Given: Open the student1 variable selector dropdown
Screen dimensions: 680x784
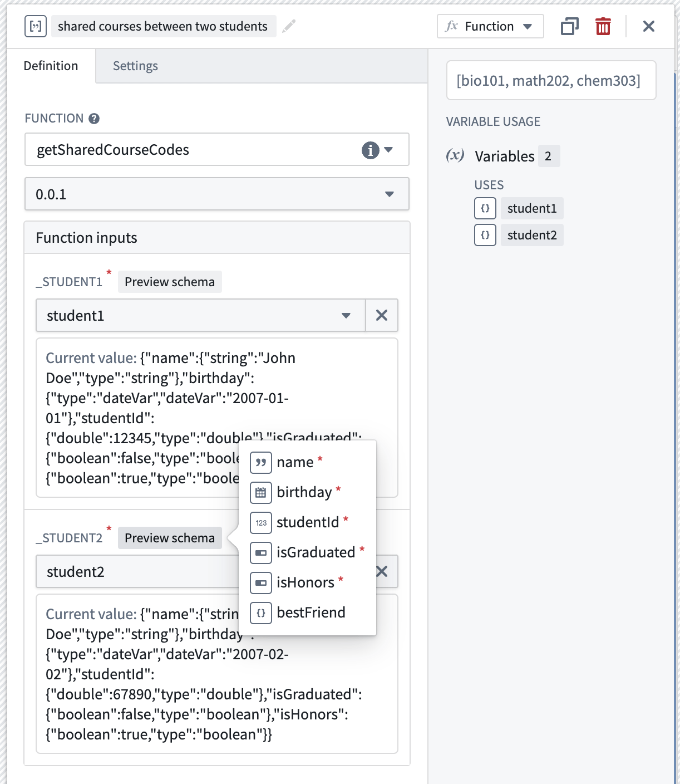Looking at the screenshot, I should click(201, 315).
